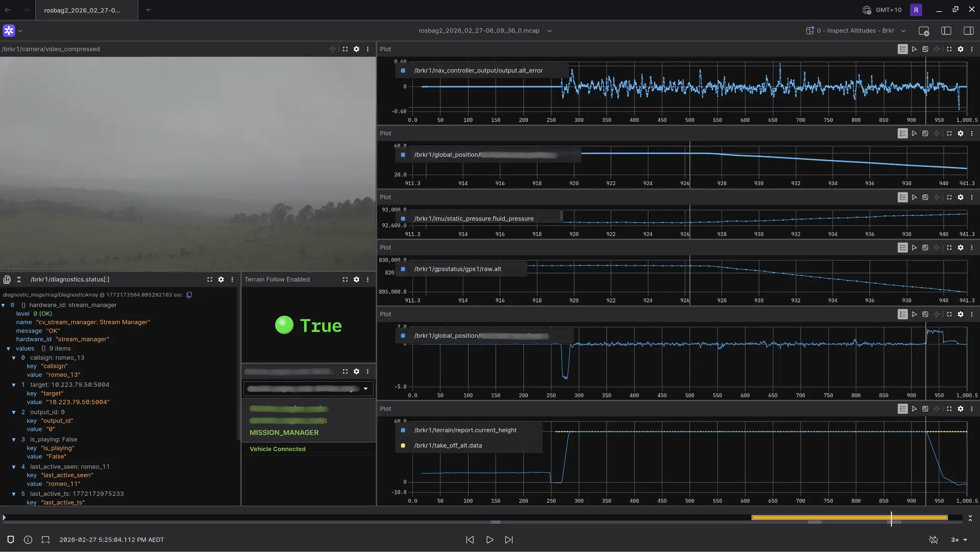Click alt_error series blue color swatch
This screenshot has width=980, height=552.
403,70
